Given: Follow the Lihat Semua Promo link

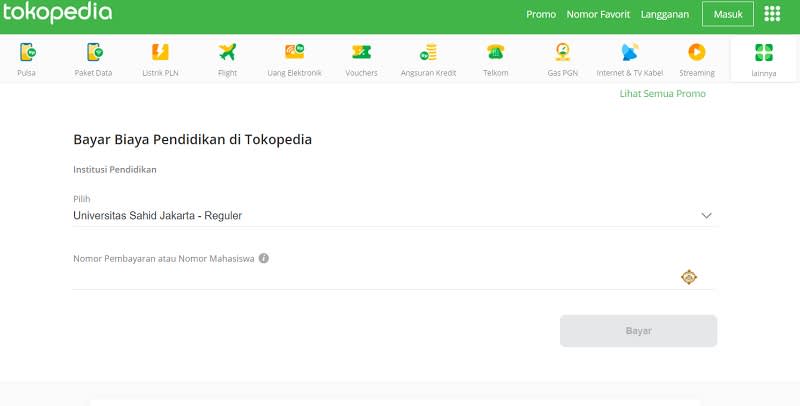Looking at the screenshot, I should [x=663, y=94].
